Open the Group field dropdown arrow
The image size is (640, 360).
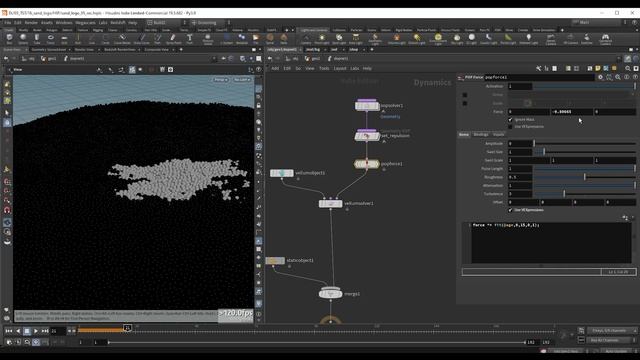[633, 95]
